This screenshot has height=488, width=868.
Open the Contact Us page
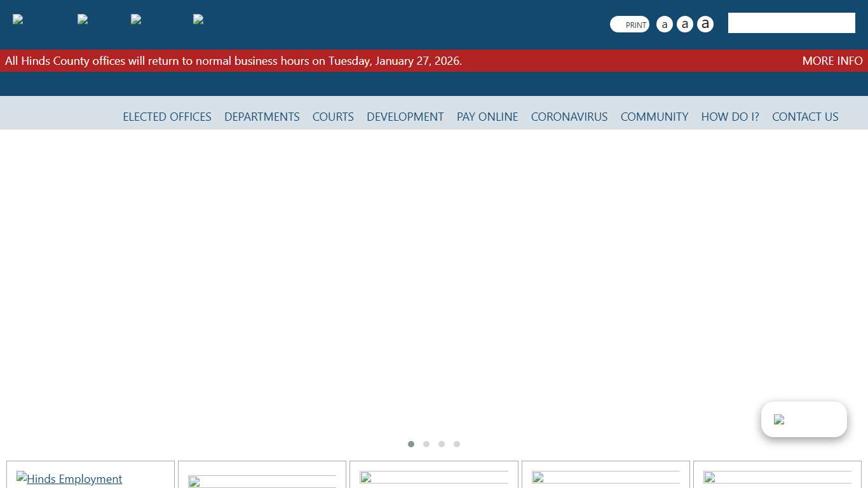[805, 117]
